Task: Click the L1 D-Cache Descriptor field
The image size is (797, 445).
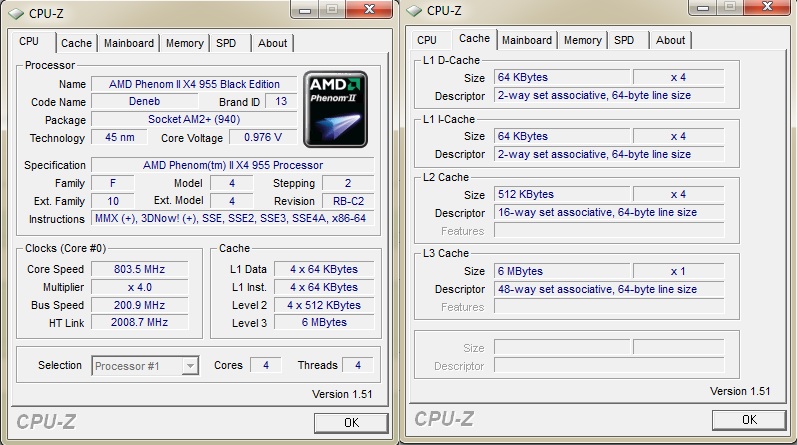Action: pos(609,96)
